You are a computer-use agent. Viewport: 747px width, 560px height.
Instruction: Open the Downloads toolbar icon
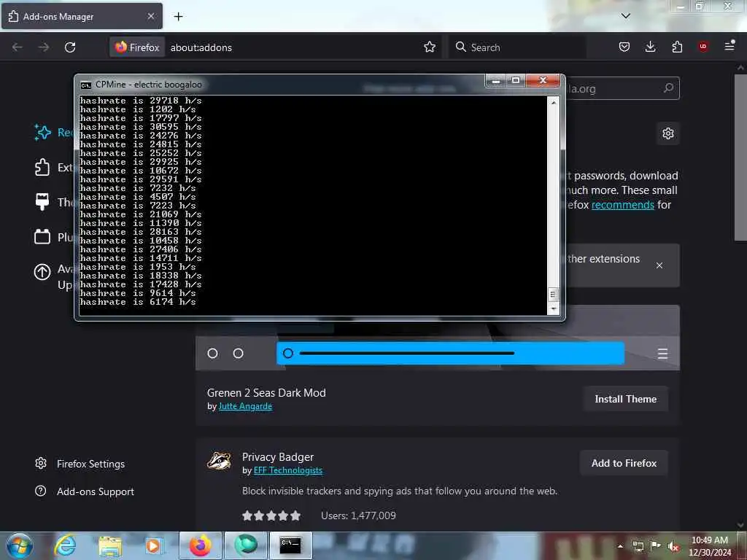(650, 47)
